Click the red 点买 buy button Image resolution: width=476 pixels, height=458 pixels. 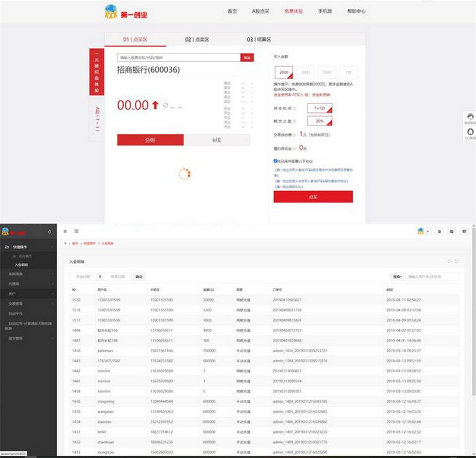pyautogui.click(x=313, y=197)
